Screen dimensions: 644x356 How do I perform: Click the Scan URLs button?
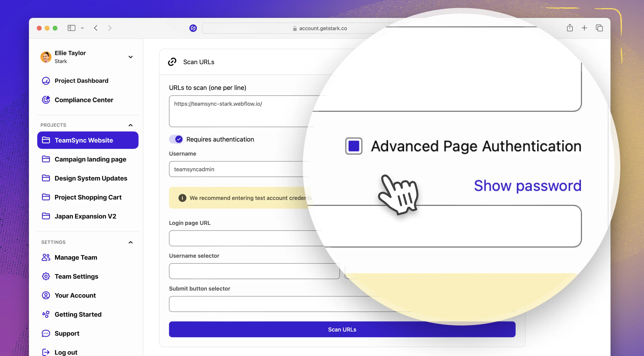342,329
